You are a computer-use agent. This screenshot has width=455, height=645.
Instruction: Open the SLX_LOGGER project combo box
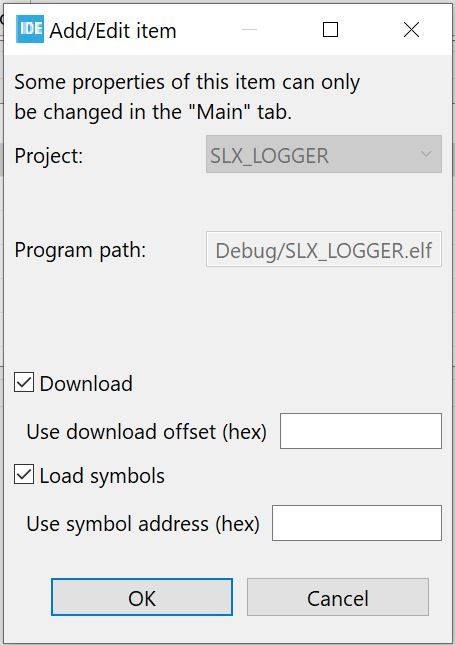click(x=324, y=154)
